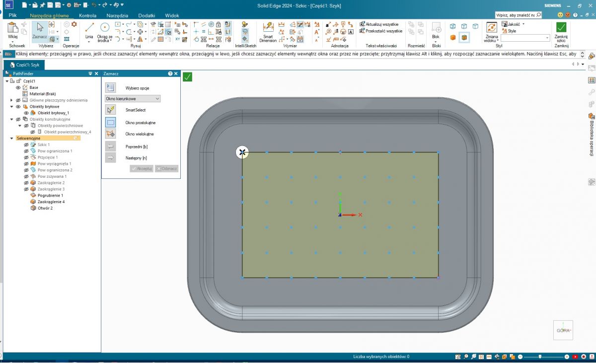The image size is (596, 364).
Task: Toggle eye icon of Obiekt bryłowy_1
Action: [x=27, y=113]
